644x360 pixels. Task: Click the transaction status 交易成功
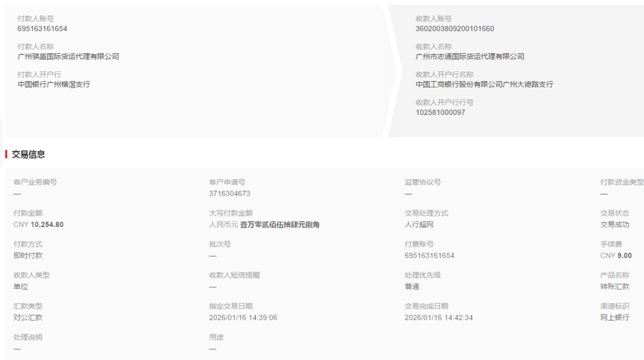tap(614, 225)
